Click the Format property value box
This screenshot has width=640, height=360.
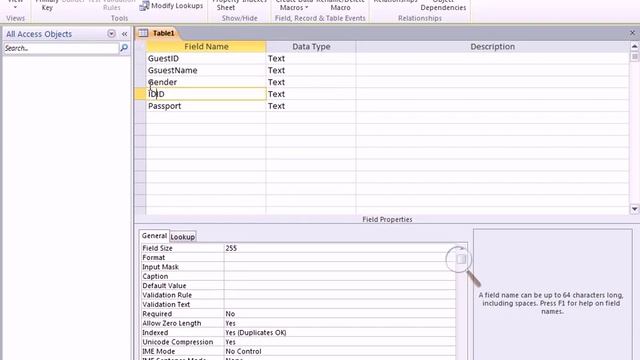(x=339, y=258)
